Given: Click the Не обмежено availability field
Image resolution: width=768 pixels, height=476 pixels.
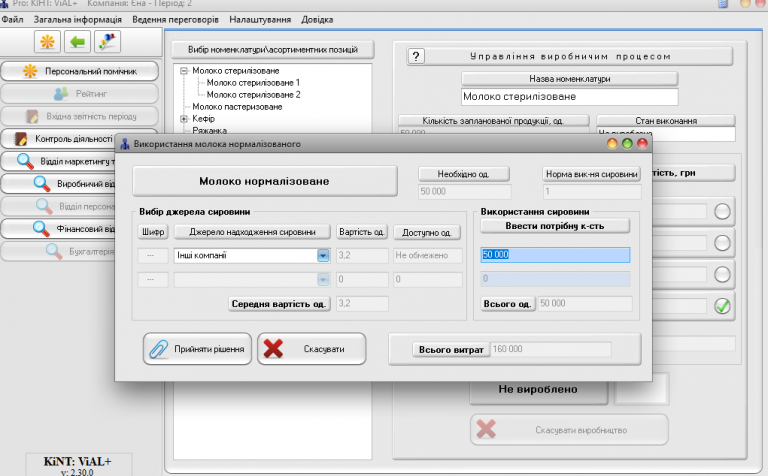Looking at the screenshot, I should coord(428,255).
